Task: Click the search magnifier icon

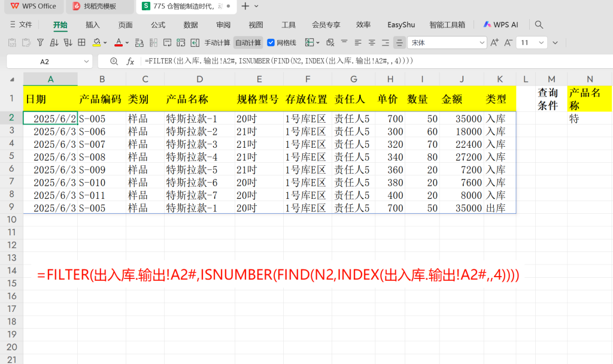Action: (x=539, y=25)
